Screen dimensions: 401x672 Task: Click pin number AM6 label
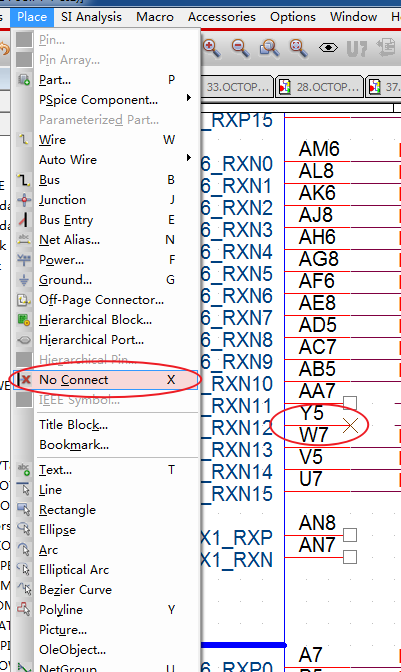(x=319, y=149)
